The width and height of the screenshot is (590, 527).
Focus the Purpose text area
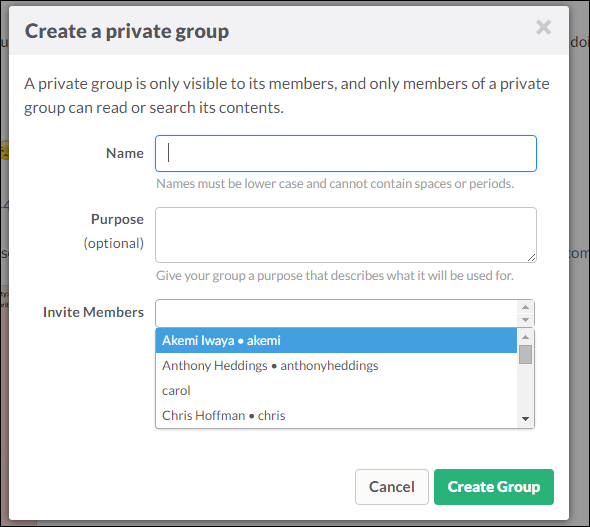346,235
